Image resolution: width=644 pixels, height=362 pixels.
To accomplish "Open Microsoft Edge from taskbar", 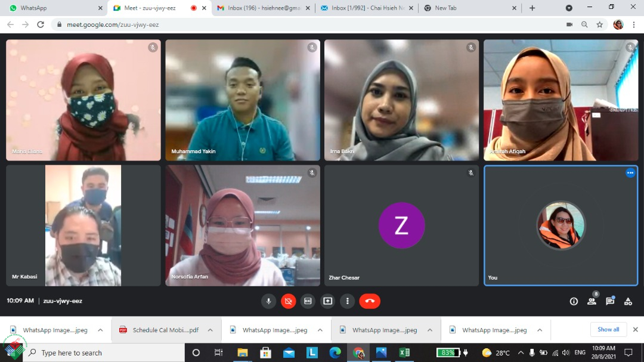I will pos(335,352).
